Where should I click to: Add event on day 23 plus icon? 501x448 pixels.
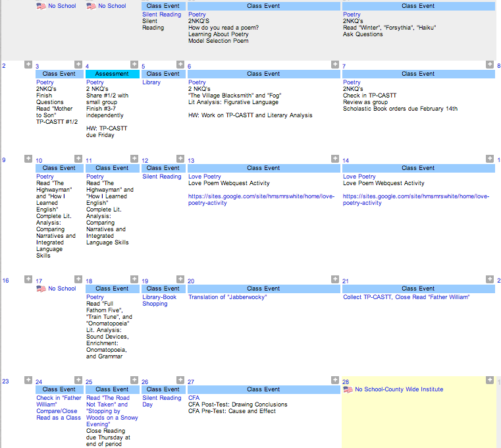28,380
